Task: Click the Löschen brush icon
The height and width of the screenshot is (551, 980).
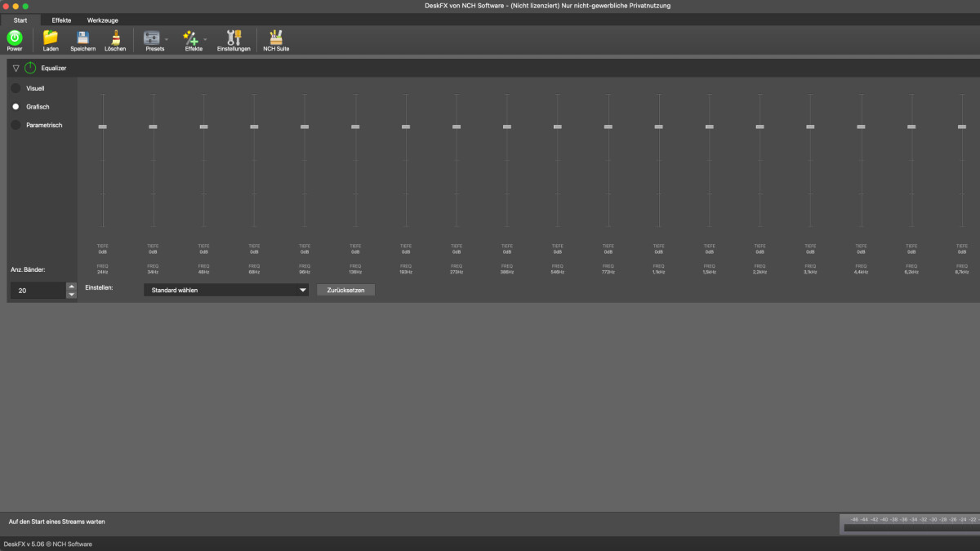Action: tap(115, 38)
